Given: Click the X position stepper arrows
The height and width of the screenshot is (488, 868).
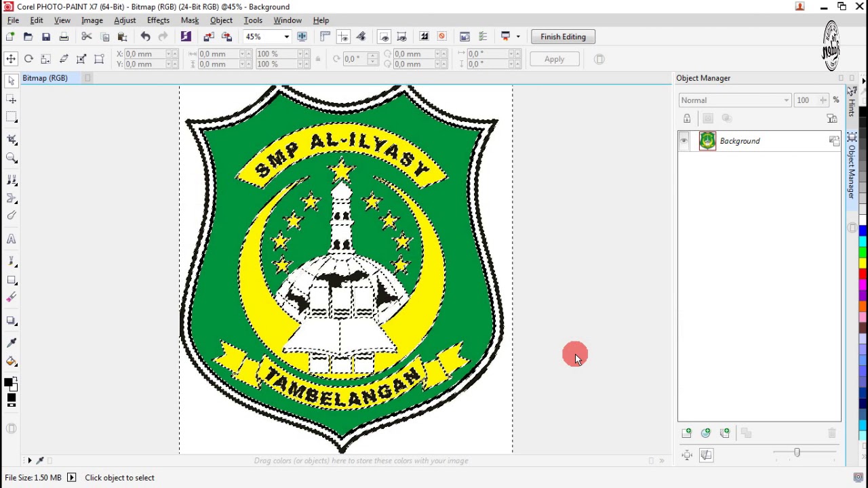Looking at the screenshot, I should [x=172, y=54].
